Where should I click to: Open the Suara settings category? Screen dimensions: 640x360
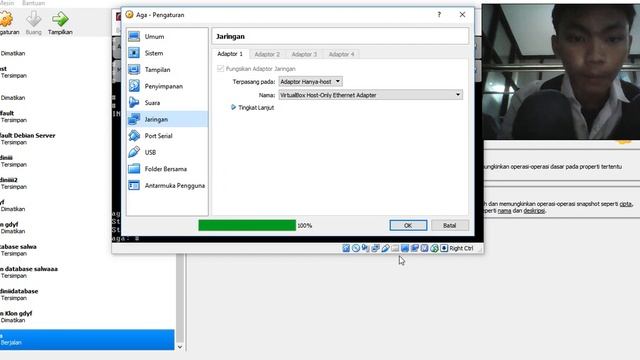(167, 103)
